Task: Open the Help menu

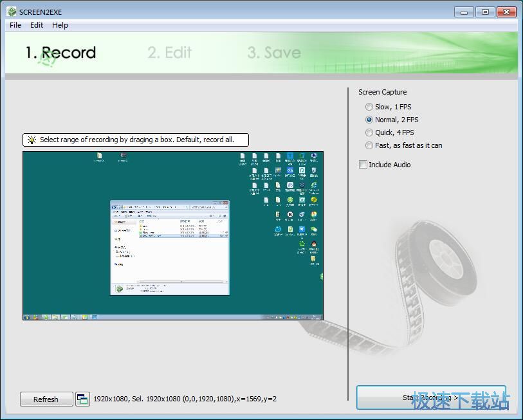Action: pyautogui.click(x=60, y=25)
